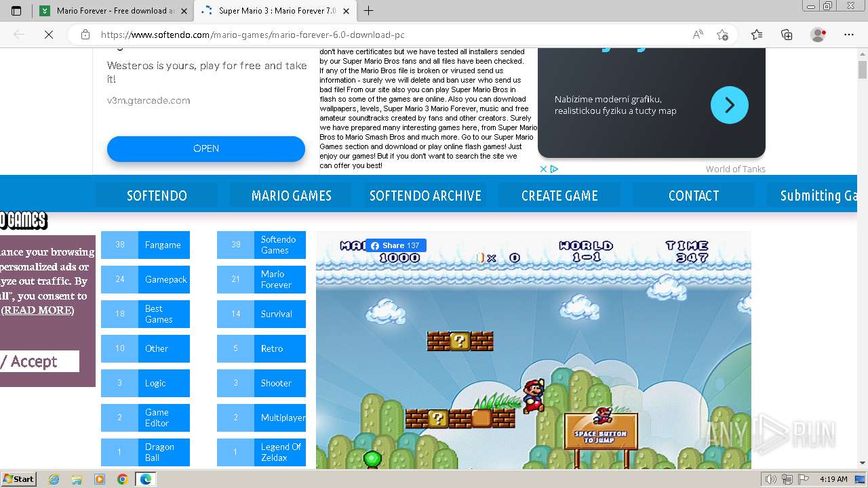Viewport: 868px width, 488px height.
Task: Select the Other category
Action: click(145, 348)
